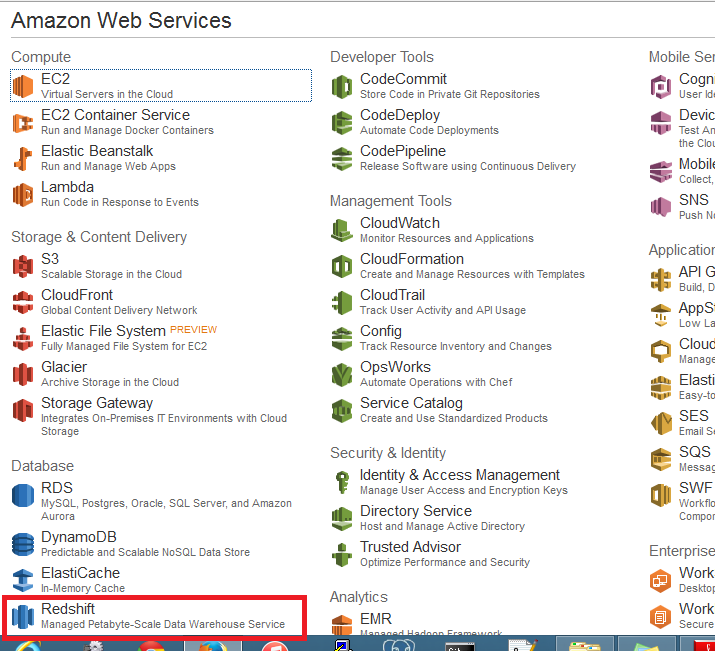
Task: Click the CodeCommit icon
Action: (x=342, y=86)
